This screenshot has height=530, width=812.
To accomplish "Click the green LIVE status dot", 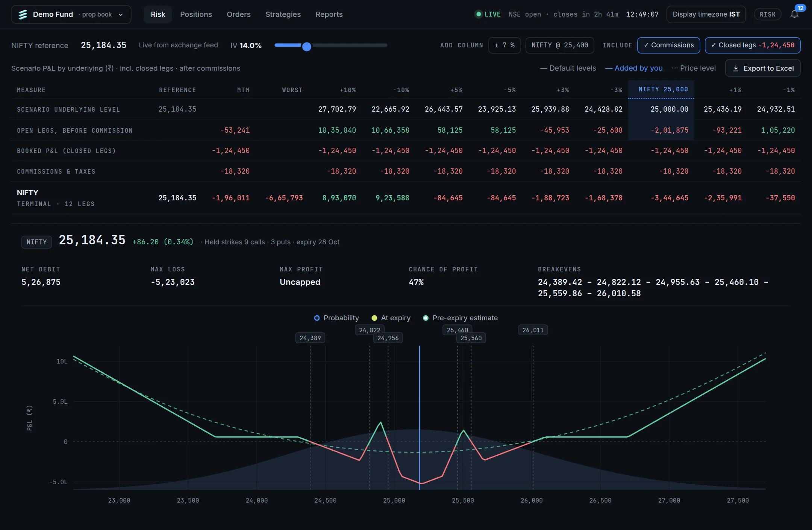I will (x=479, y=14).
